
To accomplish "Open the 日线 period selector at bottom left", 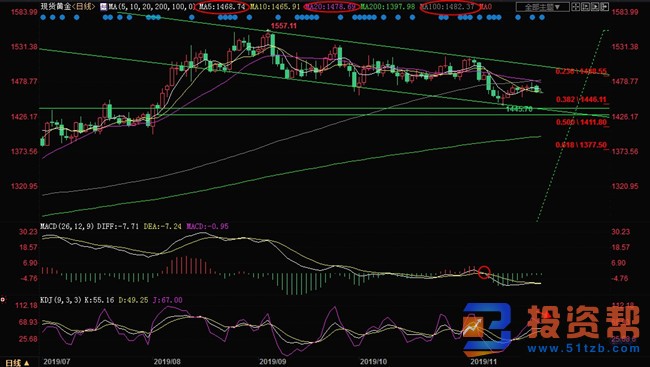I will 17,363.
